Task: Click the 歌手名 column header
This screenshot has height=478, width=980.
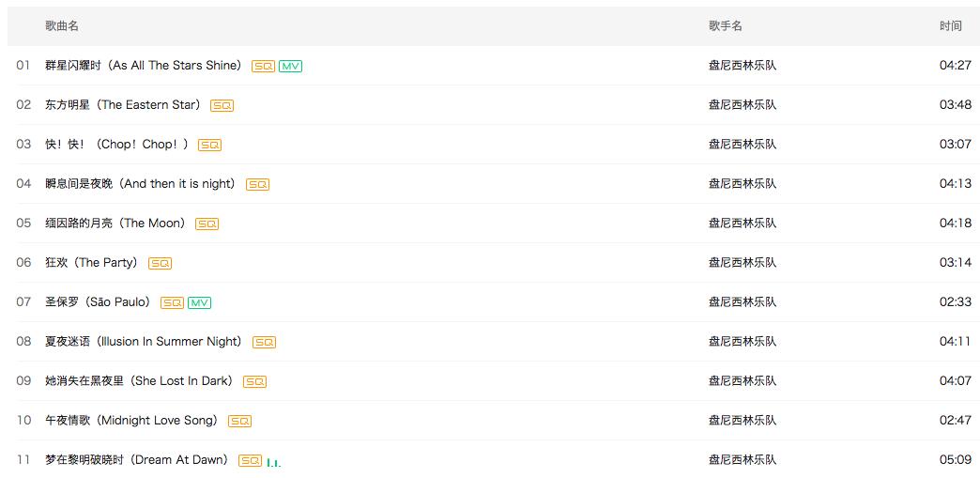Action: pyautogui.click(x=726, y=26)
